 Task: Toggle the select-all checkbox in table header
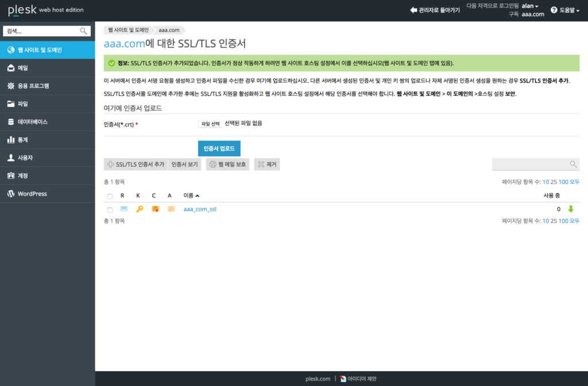tap(110, 196)
